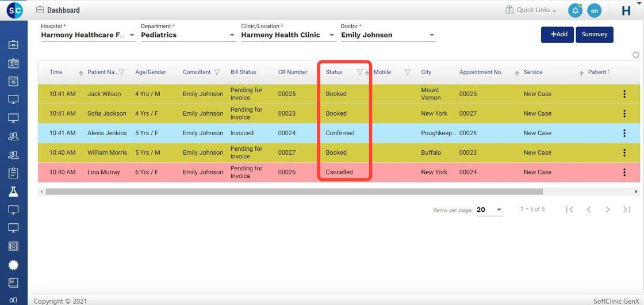Sort by the Service column arrow
Viewport: 644px width, 305px height.
point(581,73)
